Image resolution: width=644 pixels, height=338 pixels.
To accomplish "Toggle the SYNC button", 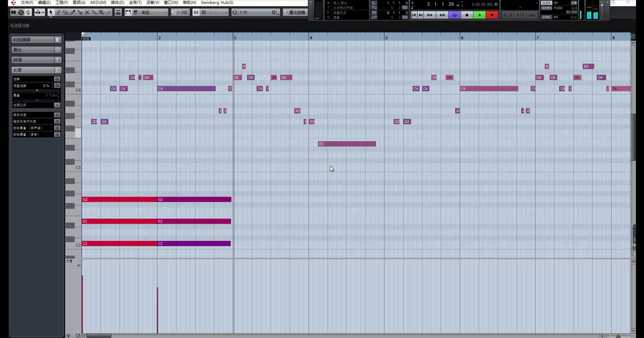I will (x=546, y=17).
